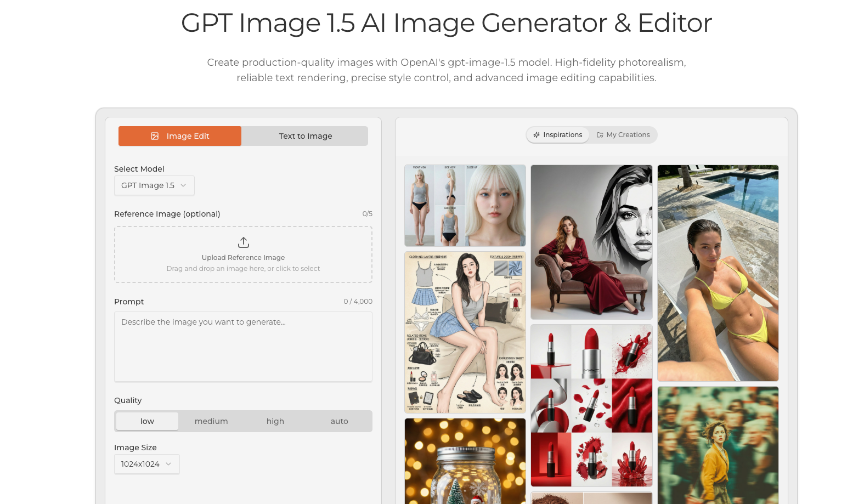
Task: Open the clothing layers illustration thumbnail
Action: 465,332
